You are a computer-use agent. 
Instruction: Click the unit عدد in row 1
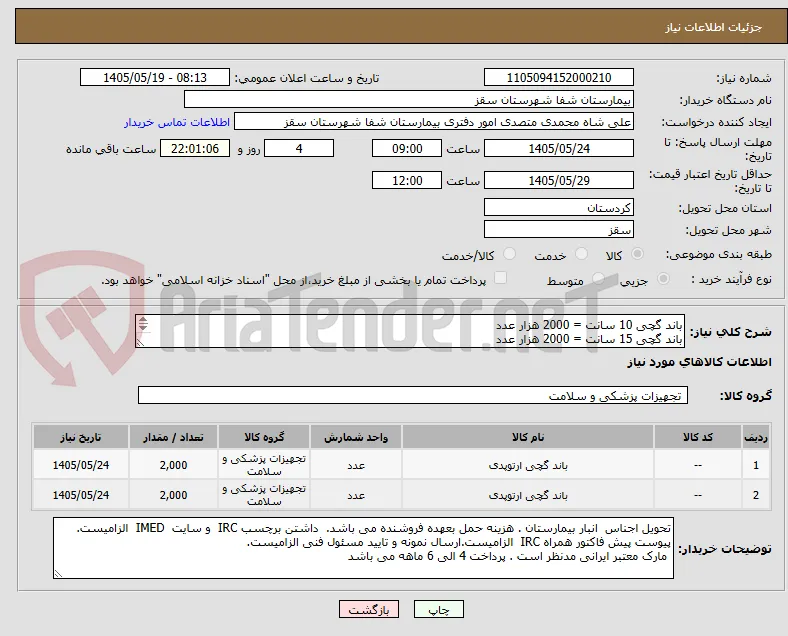[x=356, y=466]
